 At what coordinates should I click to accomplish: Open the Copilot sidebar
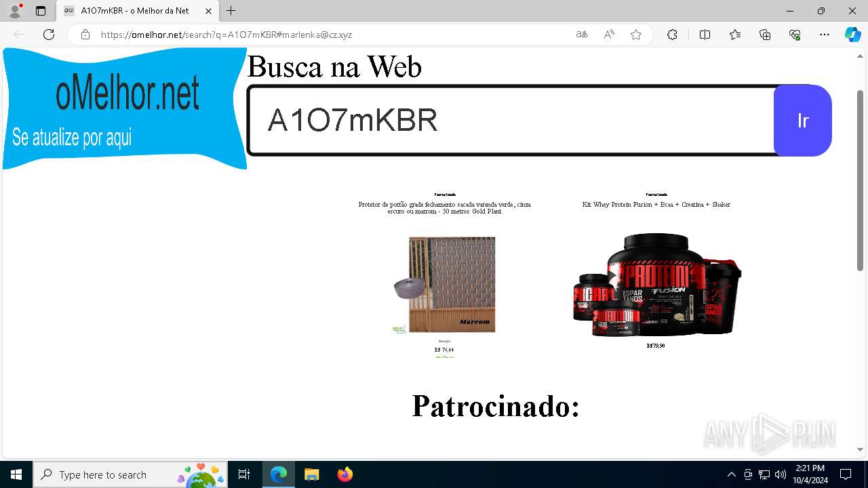pos(852,35)
